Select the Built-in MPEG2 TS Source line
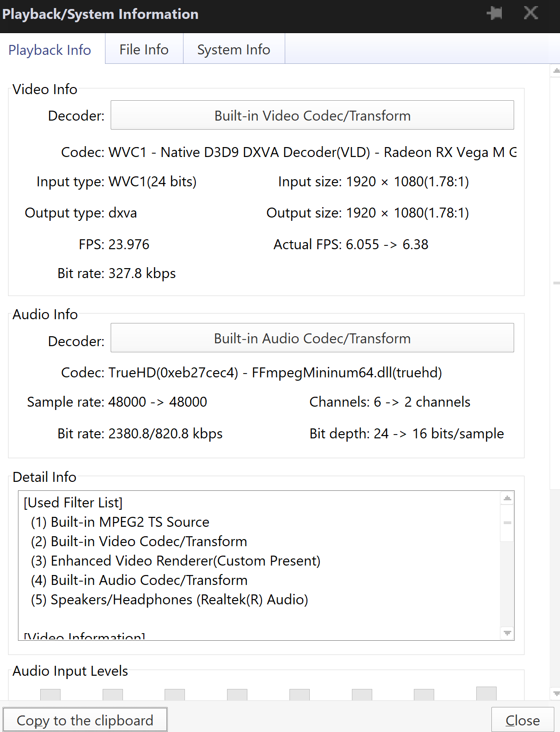560x732 pixels. 120,522
